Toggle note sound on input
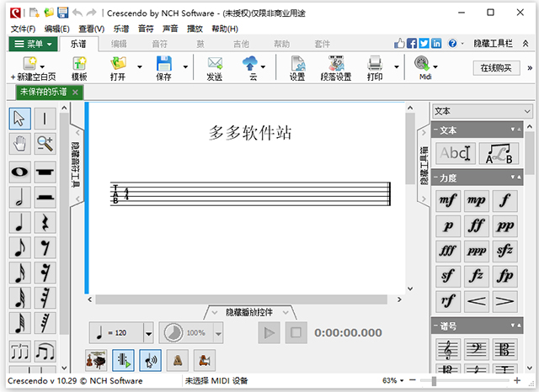 pos(150,360)
